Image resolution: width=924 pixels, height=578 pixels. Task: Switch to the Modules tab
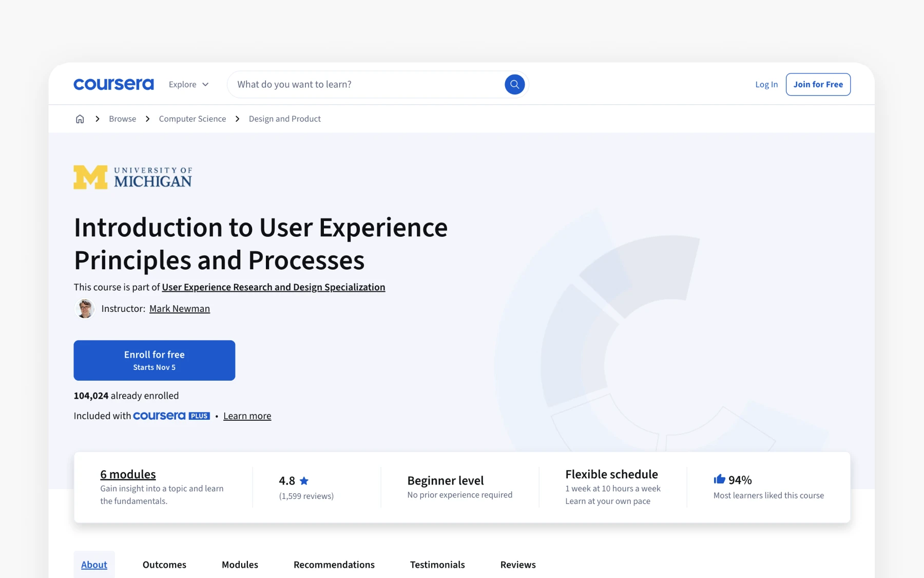(x=240, y=565)
